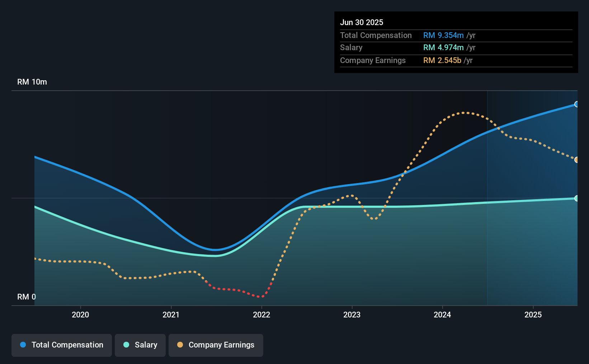Click the RM 2.545b value in tooltip

[442, 61]
